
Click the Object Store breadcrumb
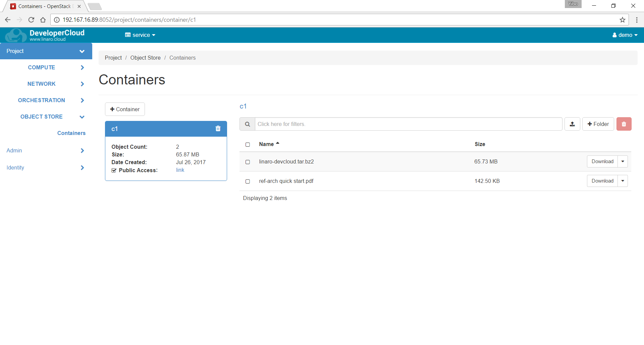click(146, 58)
